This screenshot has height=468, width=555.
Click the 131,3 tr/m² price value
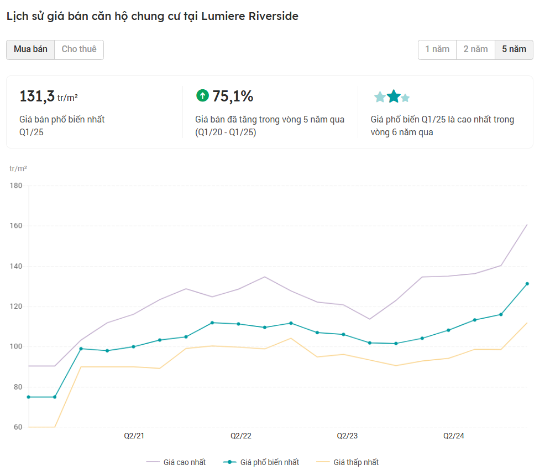[48, 96]
